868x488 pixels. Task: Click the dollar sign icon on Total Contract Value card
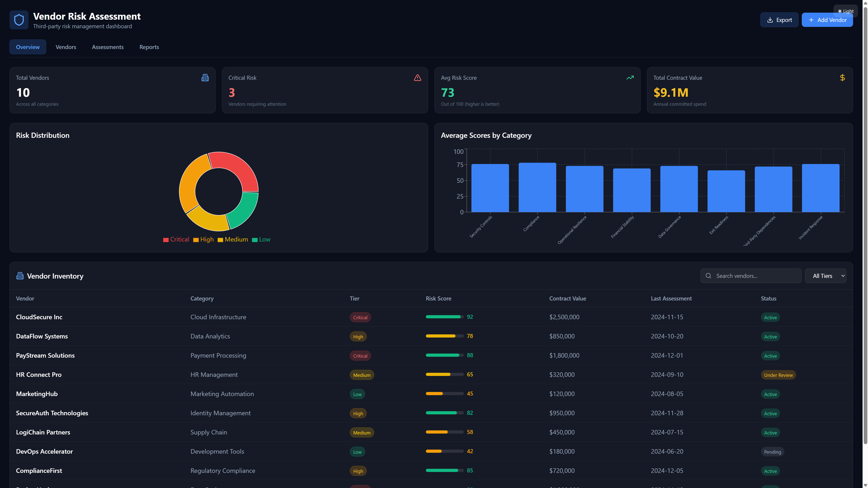pyautogui.click(x=842, y=77)
